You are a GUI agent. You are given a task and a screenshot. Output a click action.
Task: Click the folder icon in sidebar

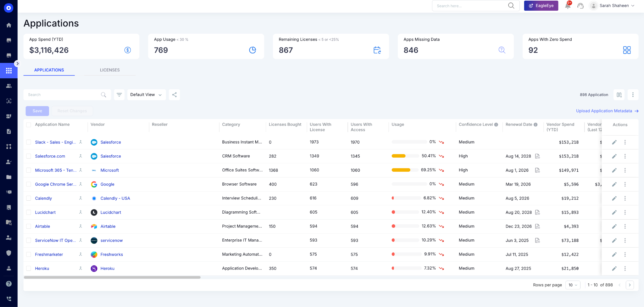click(9, 177)
